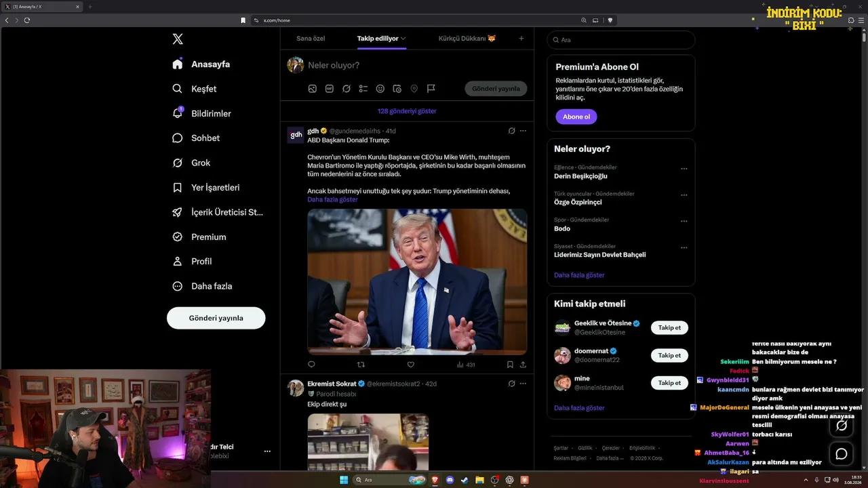The height and width of the screenshot is (488, 868).
Task: Reply to gdh post
Action: pyautogui.click(x=311, y=365)
